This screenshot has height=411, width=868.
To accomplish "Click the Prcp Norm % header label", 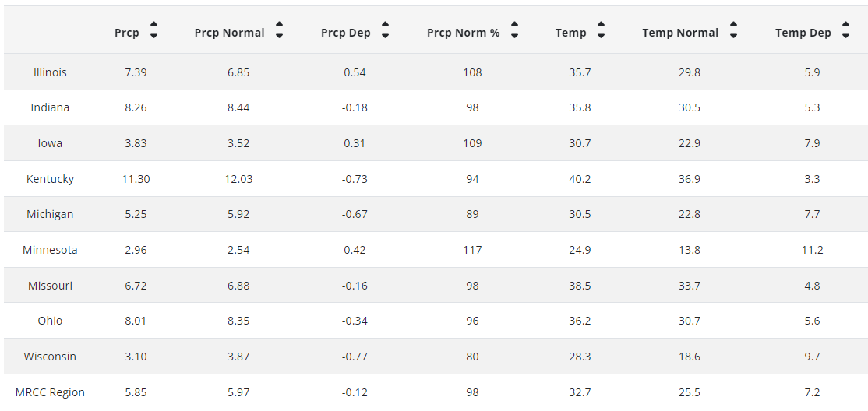I will pos(464,33).
